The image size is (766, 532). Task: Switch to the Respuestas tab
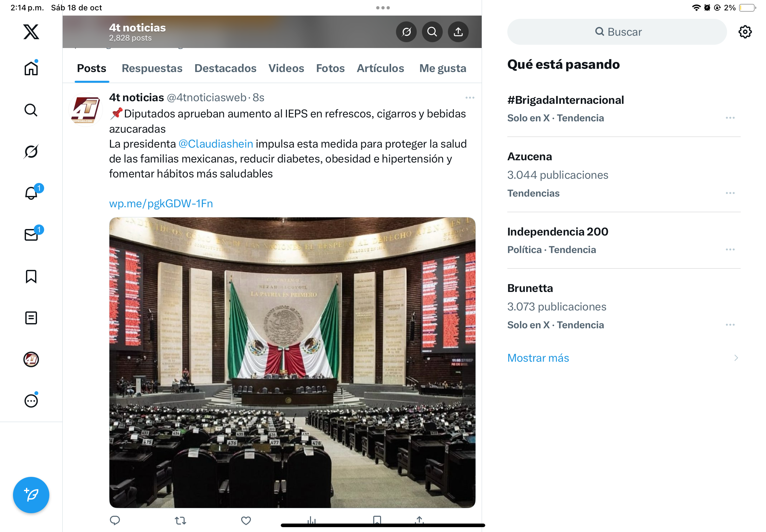[x=152, y=68]
